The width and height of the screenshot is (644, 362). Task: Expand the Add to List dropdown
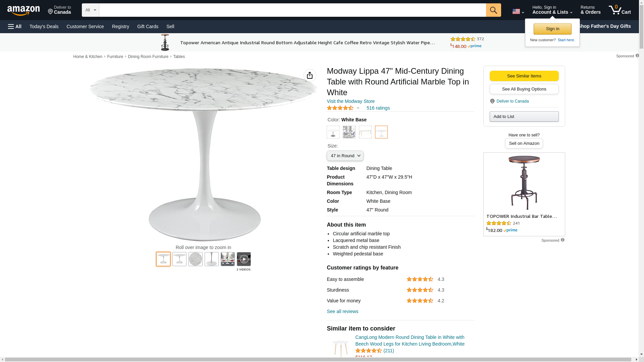point(524,117)
